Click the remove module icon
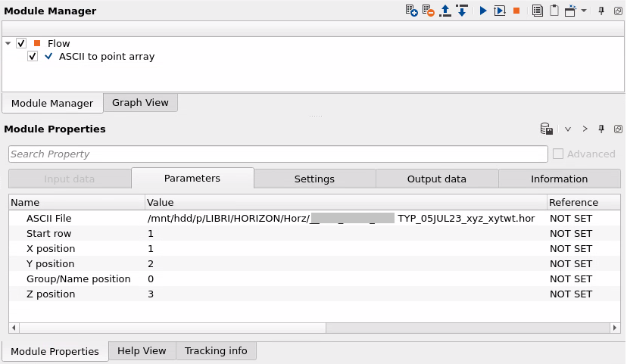Image resolution: width=627 pixels, height=364 pixels. tap(429, 11)
